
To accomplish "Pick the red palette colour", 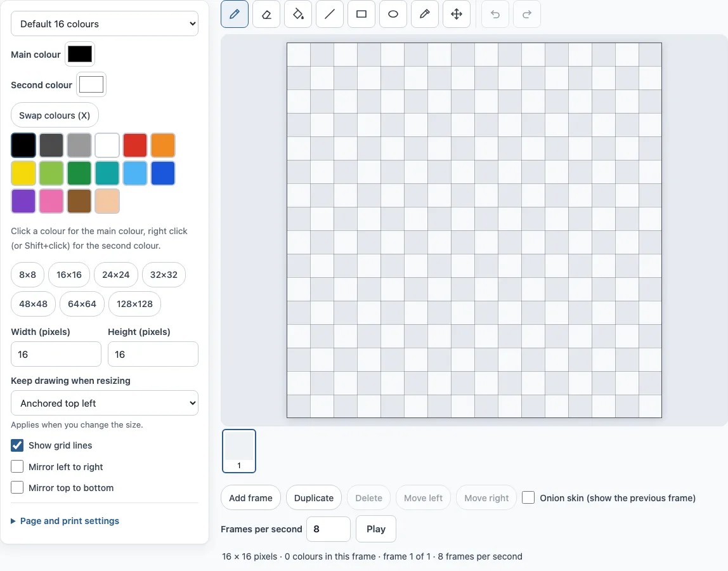I will tap(134, 145).
